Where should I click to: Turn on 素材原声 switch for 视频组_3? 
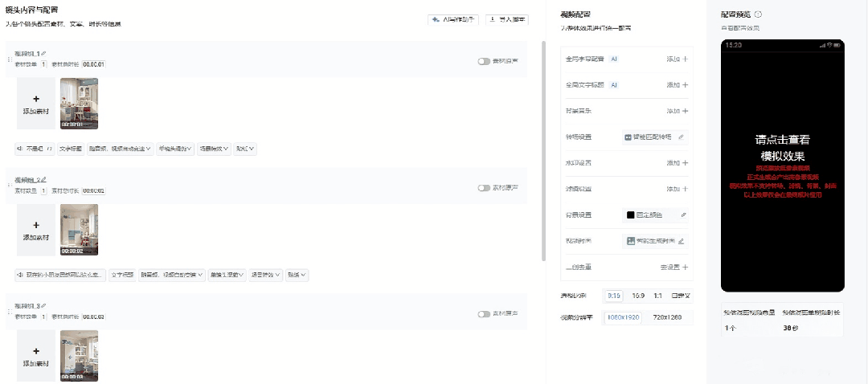coord(484,314)
